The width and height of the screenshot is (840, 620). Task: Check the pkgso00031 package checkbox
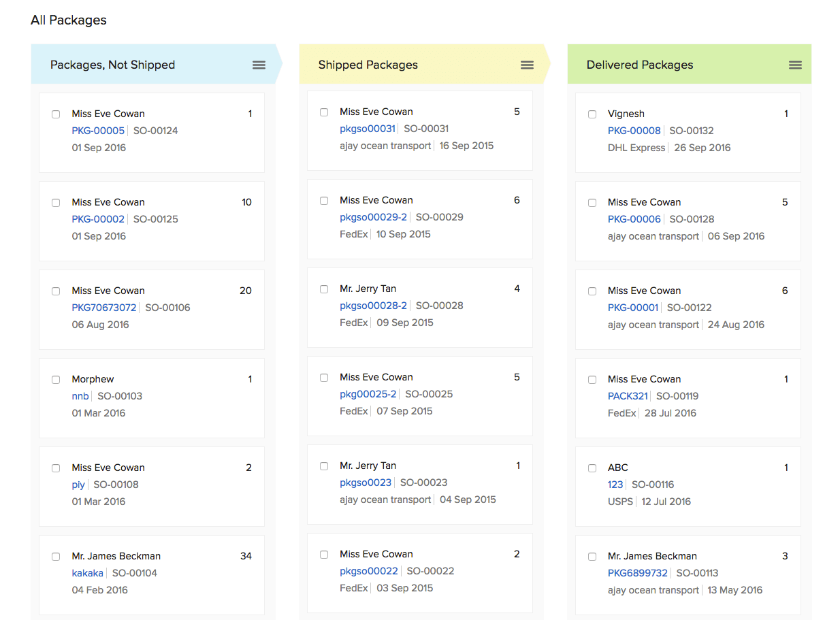tap(324, 112)
